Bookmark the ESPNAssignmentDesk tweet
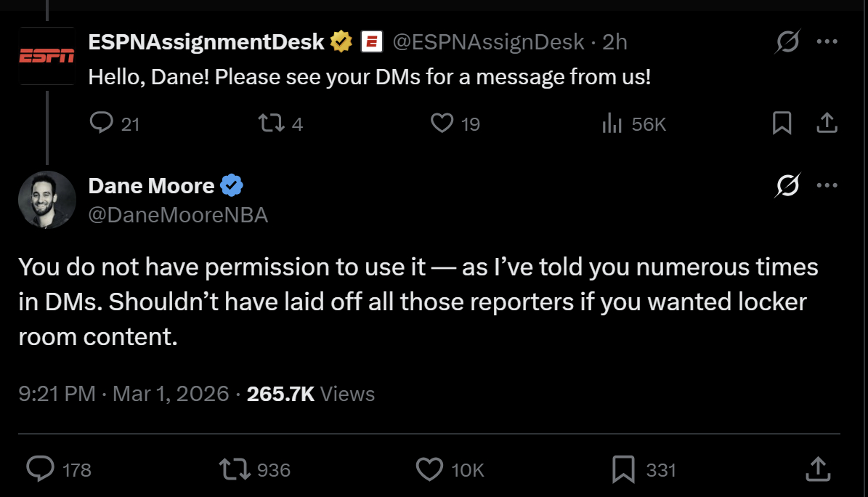The width and height of the screenshot is (868, 497). [x=782, y=124]
